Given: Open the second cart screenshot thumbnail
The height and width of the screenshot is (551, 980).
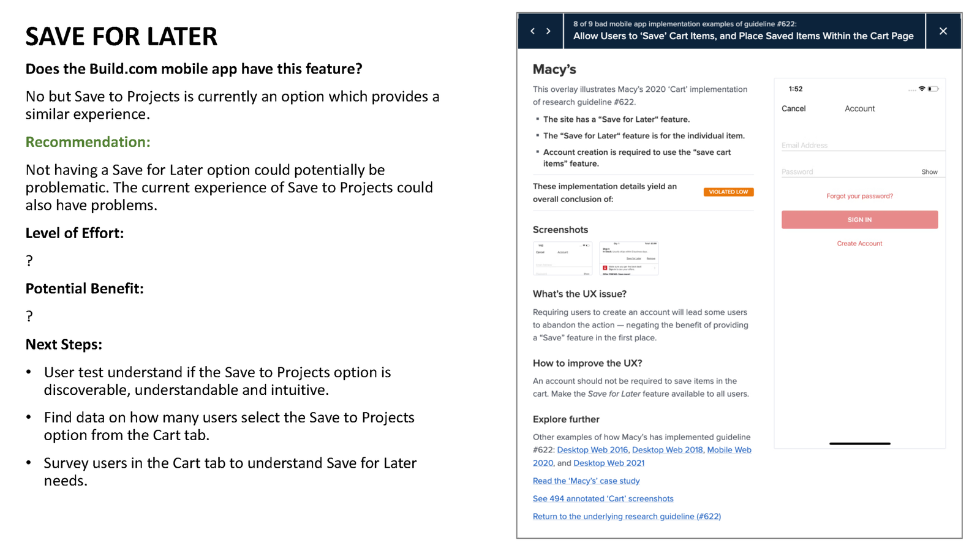Looking at the screenshot, I should point(628,258).
